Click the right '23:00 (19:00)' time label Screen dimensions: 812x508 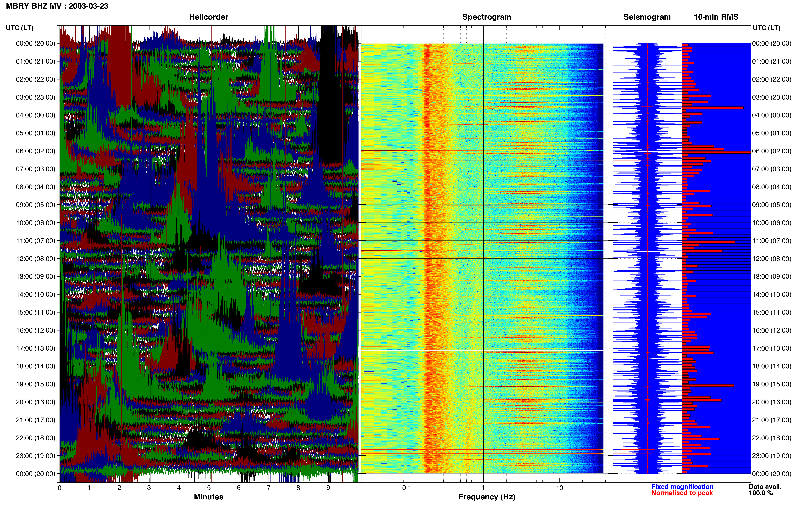point(772,456)
